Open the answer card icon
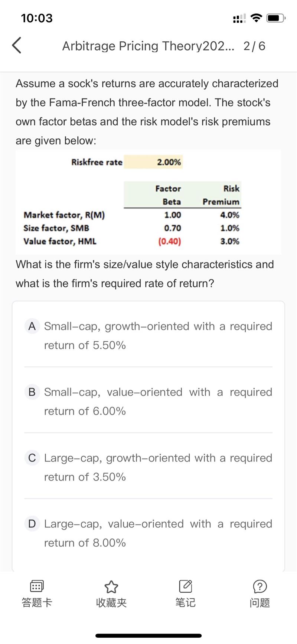297x644 pixels. point(37,586)
